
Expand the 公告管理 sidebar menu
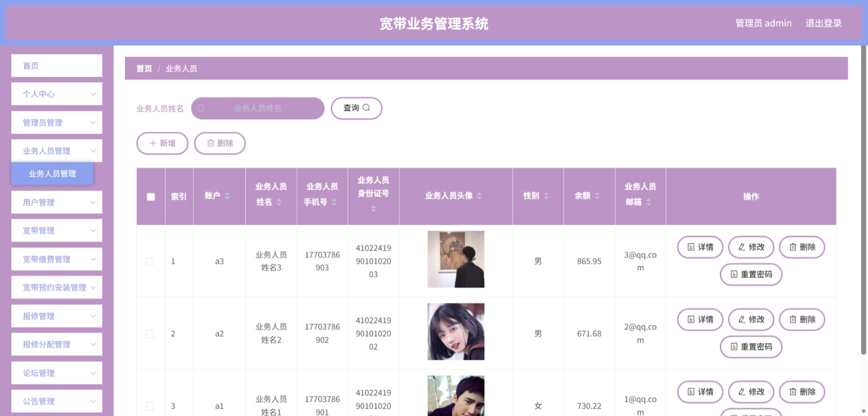pyautogui.click(x=57, y=401)
